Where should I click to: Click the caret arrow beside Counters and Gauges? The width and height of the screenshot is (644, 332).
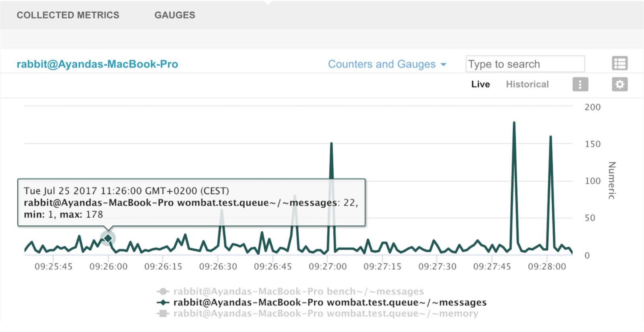click(x=444, y=65)
